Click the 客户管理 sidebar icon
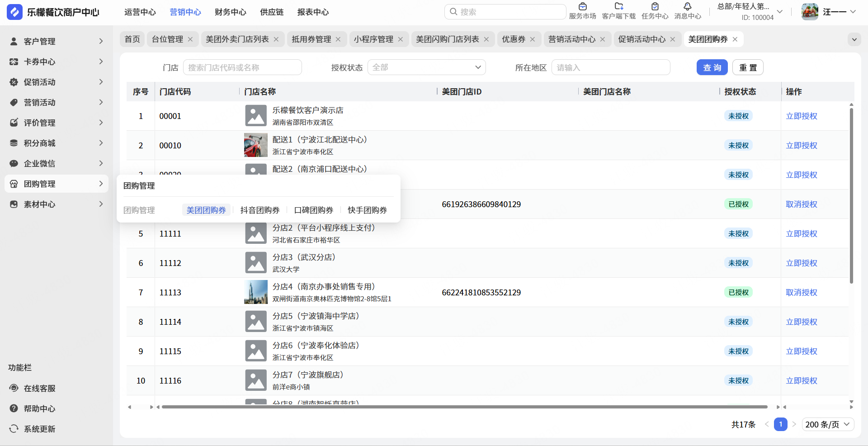This screenshot has height=446, width=868. tap(14, 41)
